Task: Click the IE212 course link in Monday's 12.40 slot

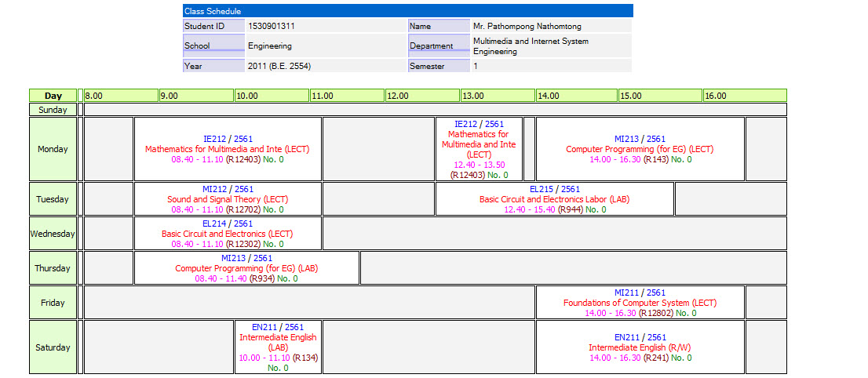Action: [x=465, y=124]
